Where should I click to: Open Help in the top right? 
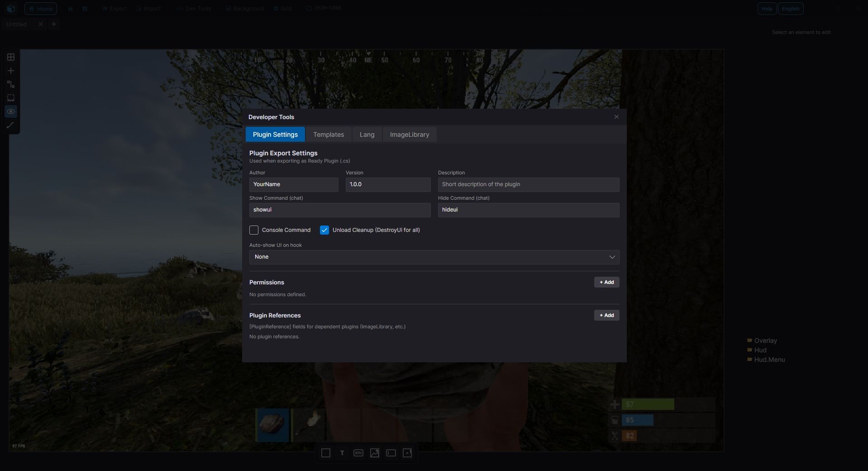(767, 8)
